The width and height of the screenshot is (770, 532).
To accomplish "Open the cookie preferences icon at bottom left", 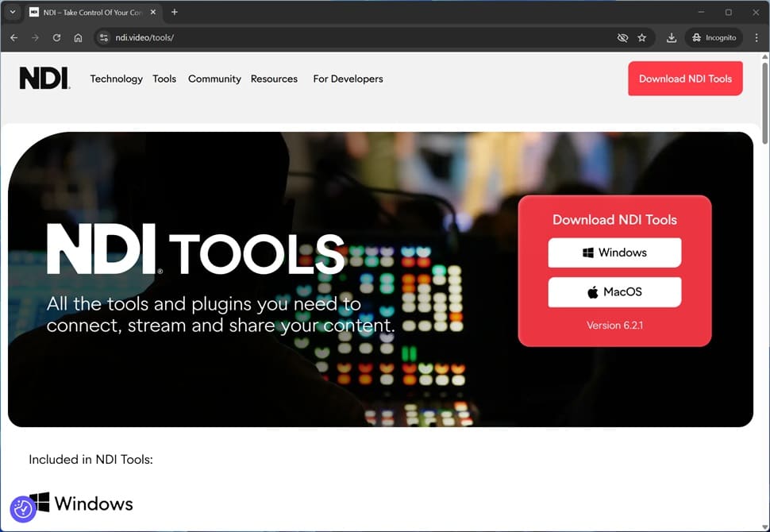I will 23,509.
